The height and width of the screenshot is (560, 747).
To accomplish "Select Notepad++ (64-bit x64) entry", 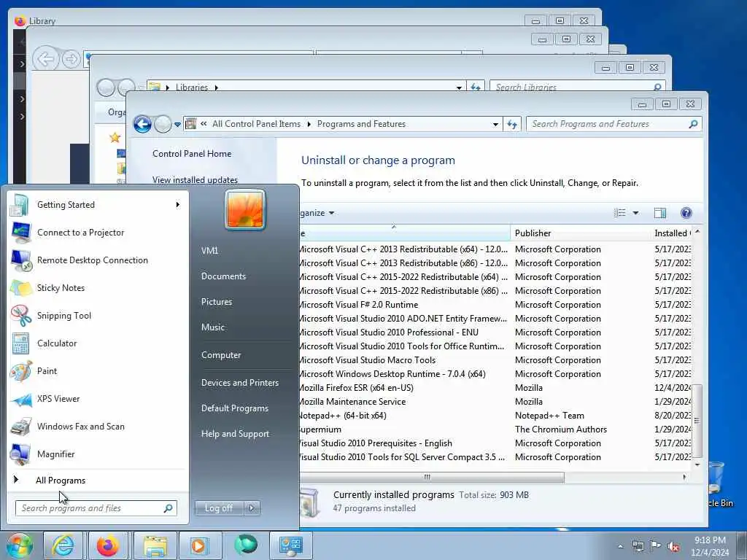I will click(x=495, y=416).
